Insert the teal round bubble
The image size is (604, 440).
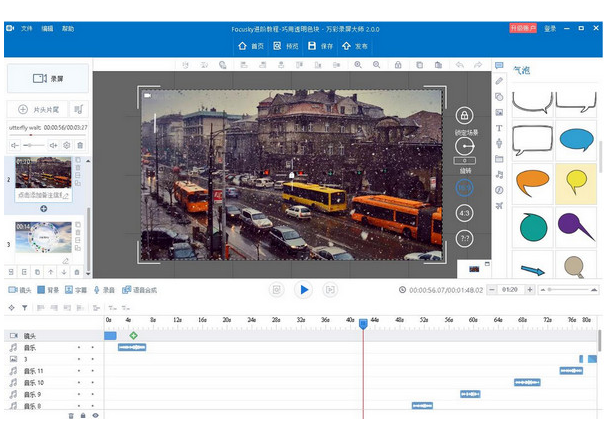pyautogui.click(x=533, y=227)
